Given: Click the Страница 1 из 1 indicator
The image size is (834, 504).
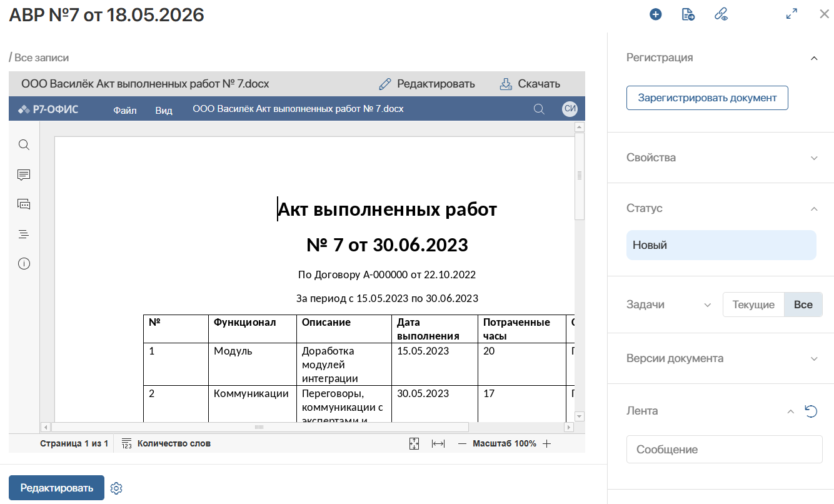Looking at the screenshot, I should pyautogui.click(x=74, y=443).
